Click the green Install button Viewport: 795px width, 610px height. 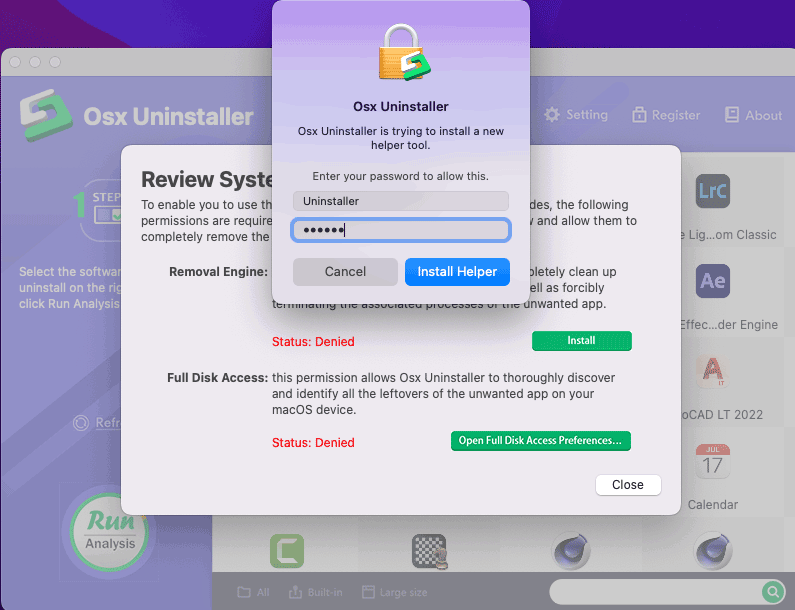(582, 341)
